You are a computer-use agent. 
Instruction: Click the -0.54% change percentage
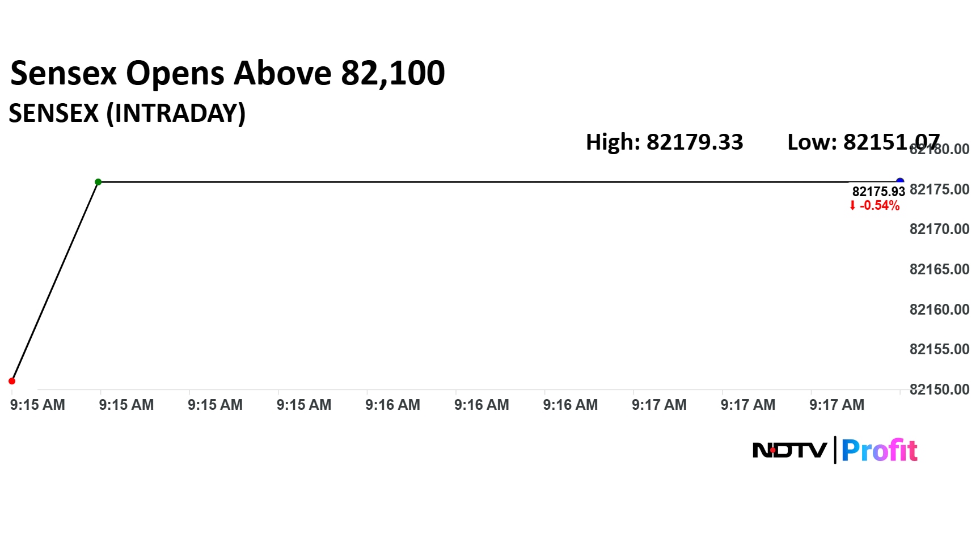(x=880, y=206)
